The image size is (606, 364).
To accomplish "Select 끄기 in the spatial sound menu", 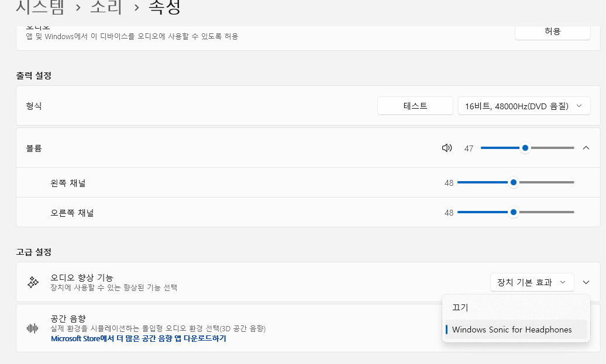I will tap(460, 307).
